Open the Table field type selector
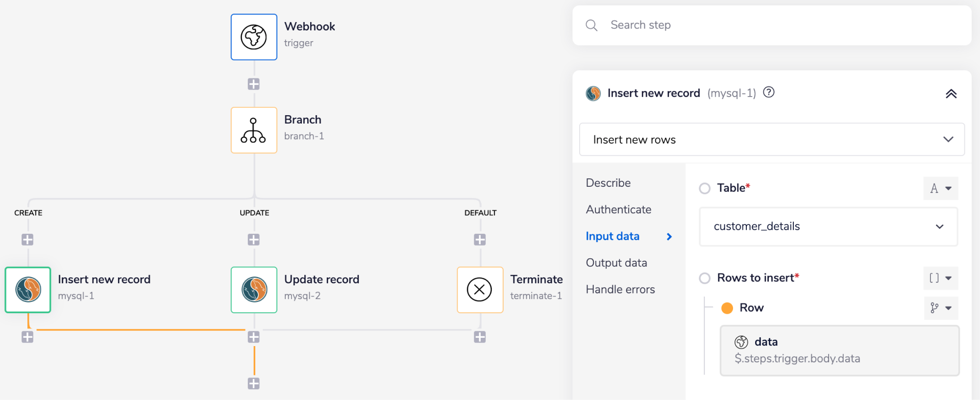This screenshot has height=400, width=980. [x=941, y=188]
